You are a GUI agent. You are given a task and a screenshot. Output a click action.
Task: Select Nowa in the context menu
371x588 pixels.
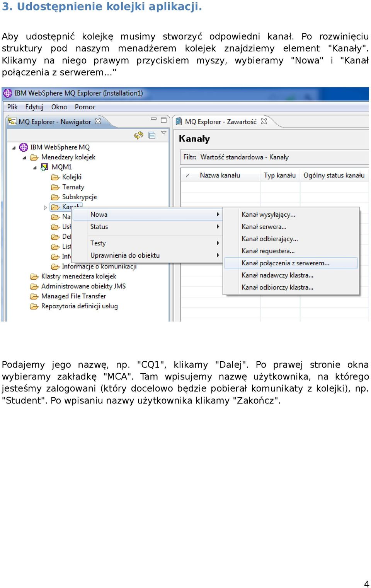tap(147, 214)
